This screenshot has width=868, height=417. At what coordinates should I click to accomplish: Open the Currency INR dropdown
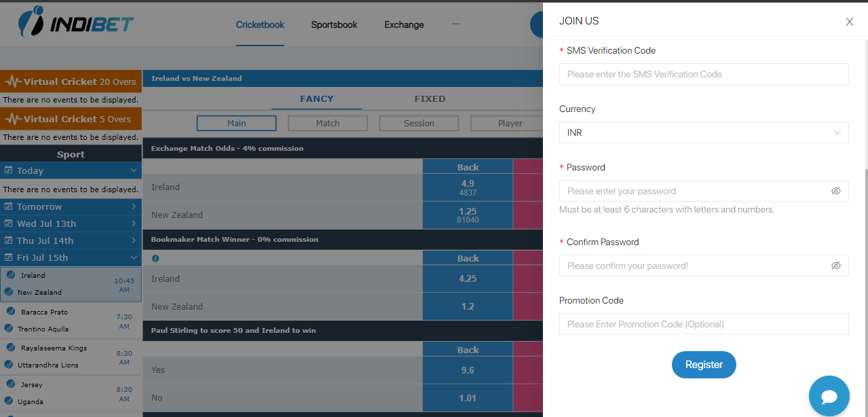(x=703, y=132)
